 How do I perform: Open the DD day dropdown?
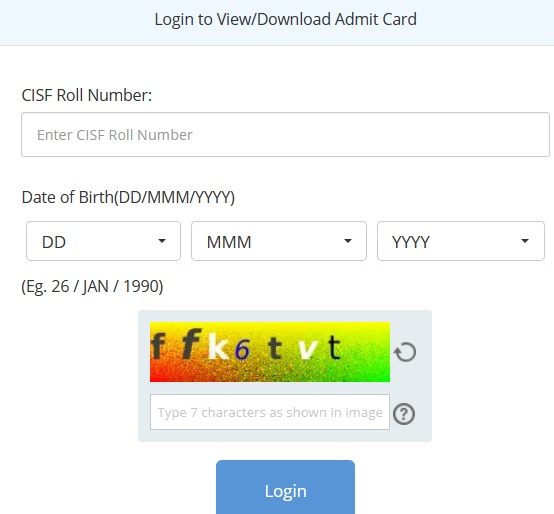[104, 241]
